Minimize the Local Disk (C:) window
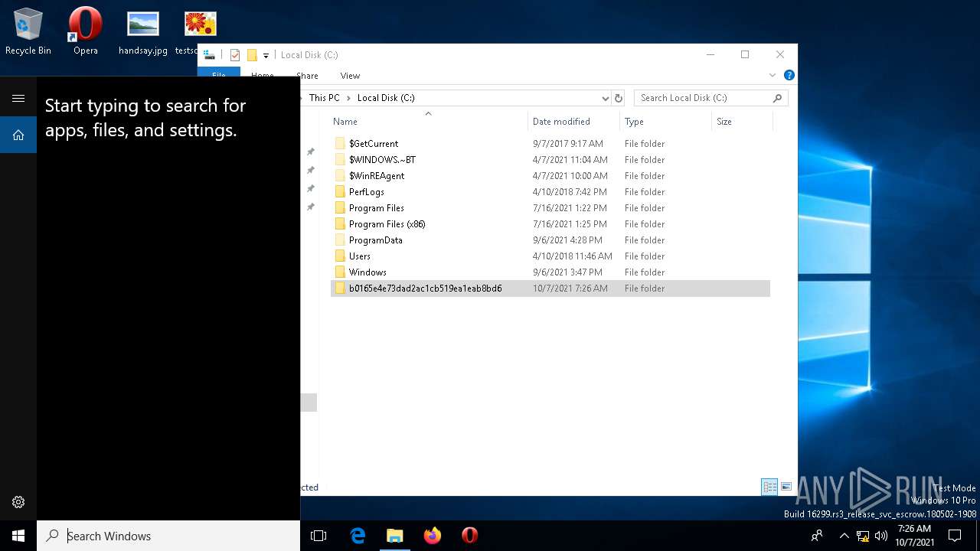 710,54
